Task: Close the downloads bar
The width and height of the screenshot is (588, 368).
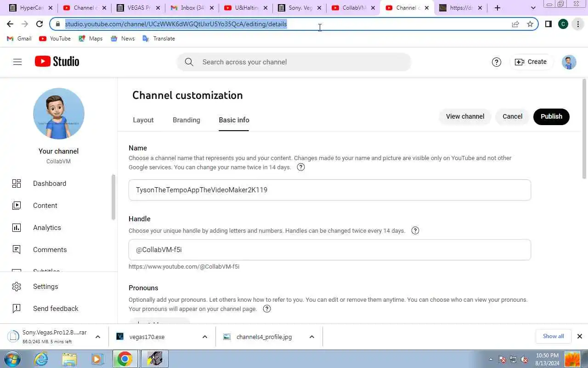Action: click(x=580, y=336)
